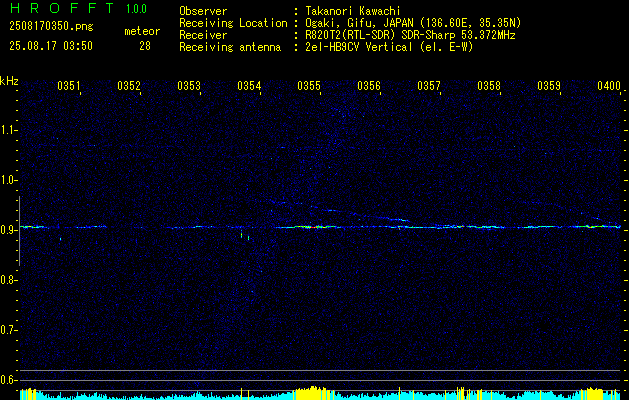The width and height of the screenshot is (629, 400).
Task: Click the 0352 time marker
Action: 129,85
